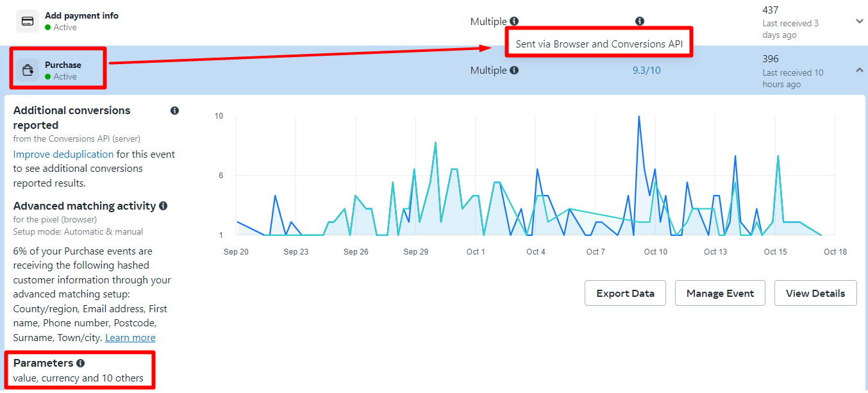Screen dimensions: 868x393
Task: Click info icon beside Multiple in Add payment info row
Action: click(x=514, y=21)
